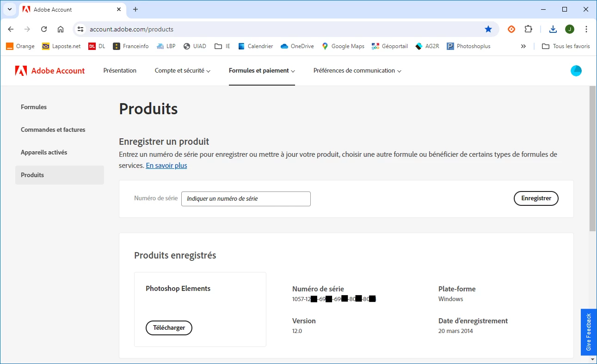This screenshot has width=597, height=364.
Task: Click the scrollbar down arrow
Action: coord(593,359)
